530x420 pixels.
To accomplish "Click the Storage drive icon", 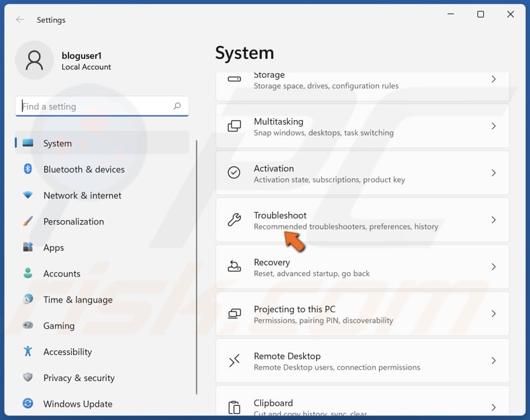I will click(x=234, y=79).
